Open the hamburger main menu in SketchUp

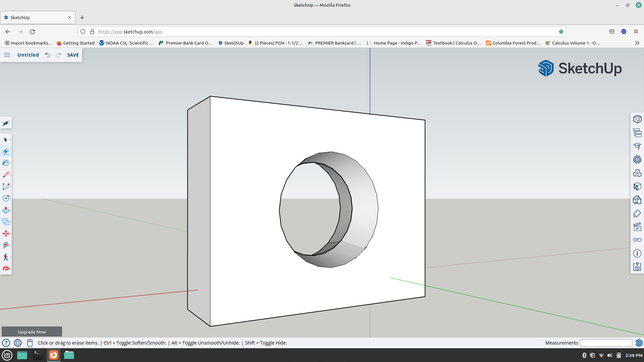[x=7, y=55]
